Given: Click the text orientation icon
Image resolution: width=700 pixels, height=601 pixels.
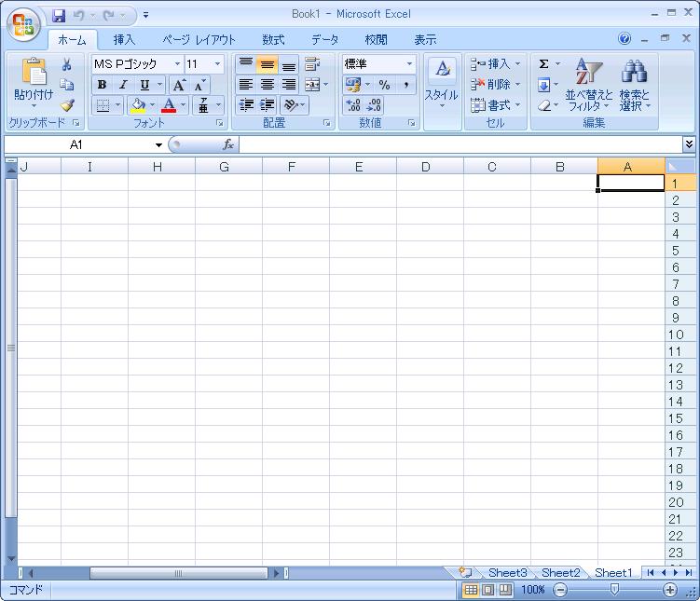Looking at the screenshot, I should tap(292, 105).
